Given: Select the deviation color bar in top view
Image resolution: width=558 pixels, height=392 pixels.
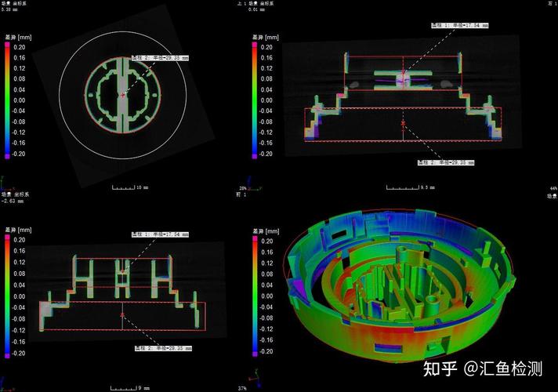Looking at the screenshot, I should tap(7, 100).
